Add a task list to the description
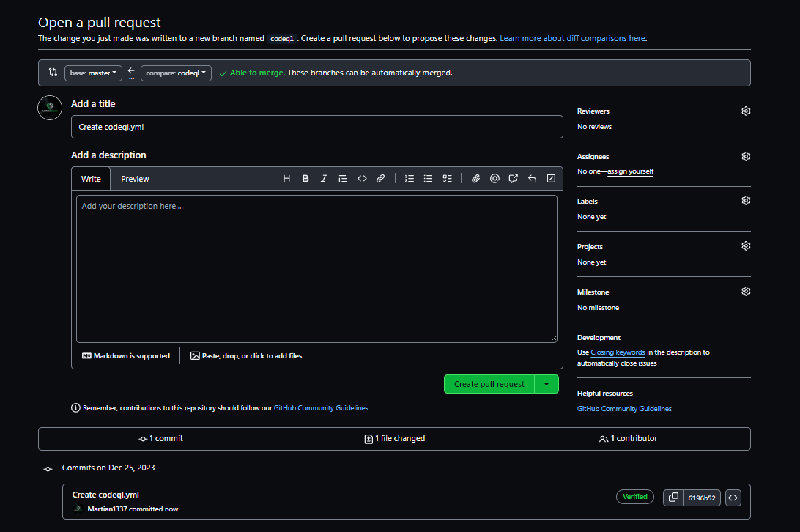Image resolution: width=800 pixels, height=532 pixels. (x=447, y=179)
